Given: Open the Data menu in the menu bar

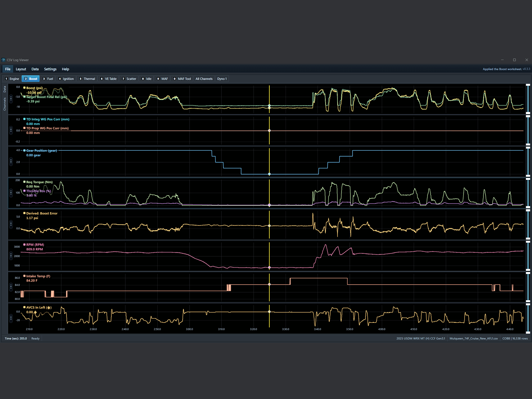Looking at the screenshot, I should pyautogui.click(x=35, y=69).
